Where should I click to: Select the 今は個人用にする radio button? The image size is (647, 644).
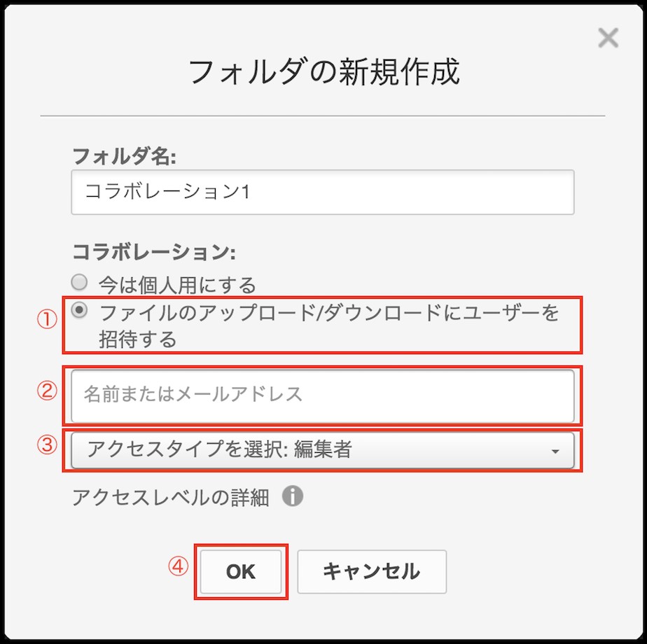(x=80, y=283)
